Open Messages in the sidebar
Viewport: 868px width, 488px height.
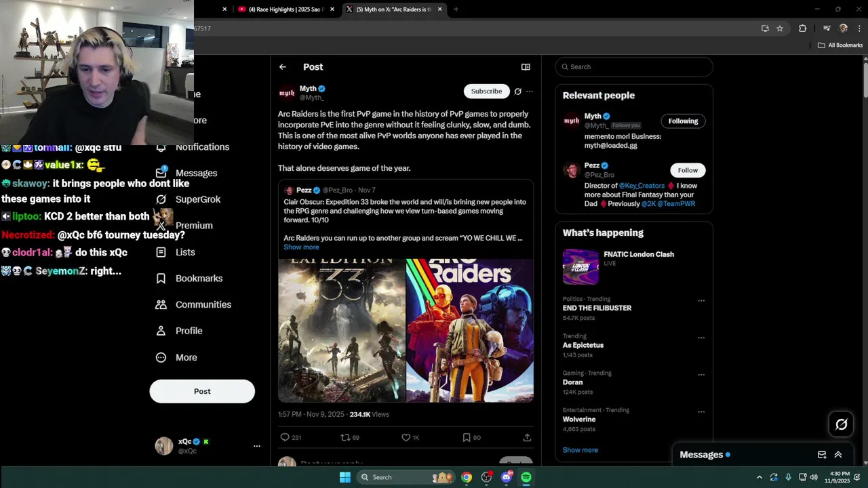[x=186, y=173]
